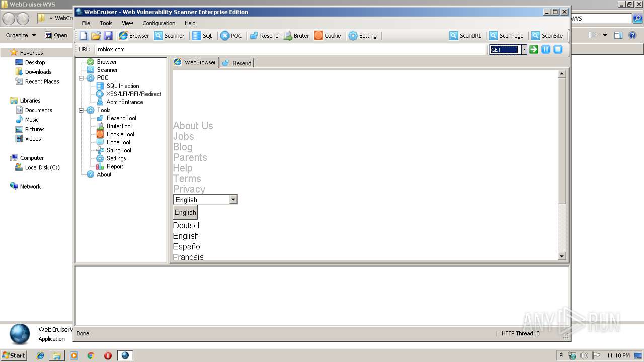The height and width of the screenshot is (362, 644).
Task: Pause scanning with the pause icon
Action: click(x=546, y=49)
